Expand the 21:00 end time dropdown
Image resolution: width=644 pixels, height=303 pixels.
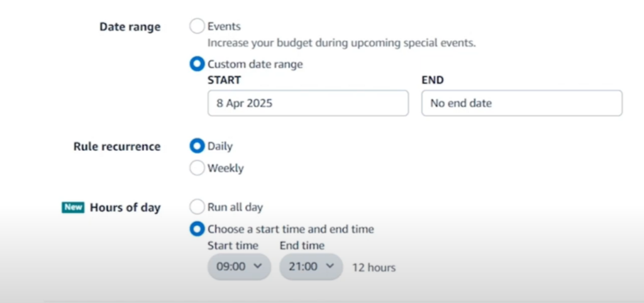(311, 267)
